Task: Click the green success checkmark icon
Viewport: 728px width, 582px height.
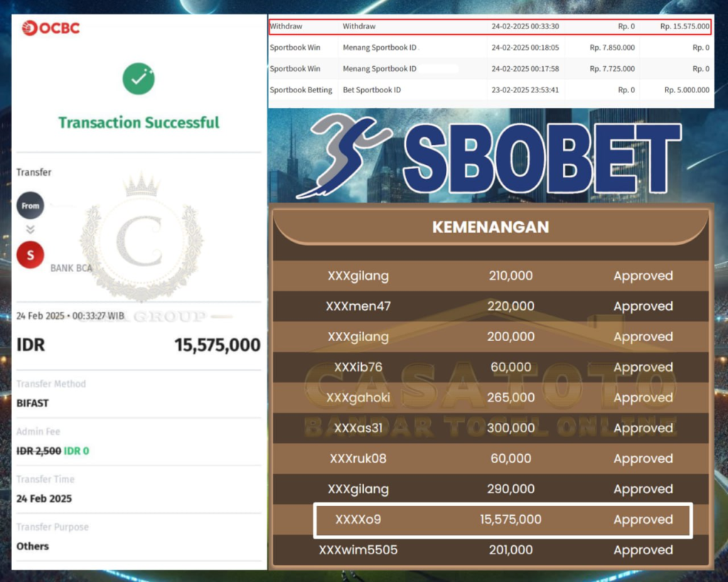Action: coord(138,79)
